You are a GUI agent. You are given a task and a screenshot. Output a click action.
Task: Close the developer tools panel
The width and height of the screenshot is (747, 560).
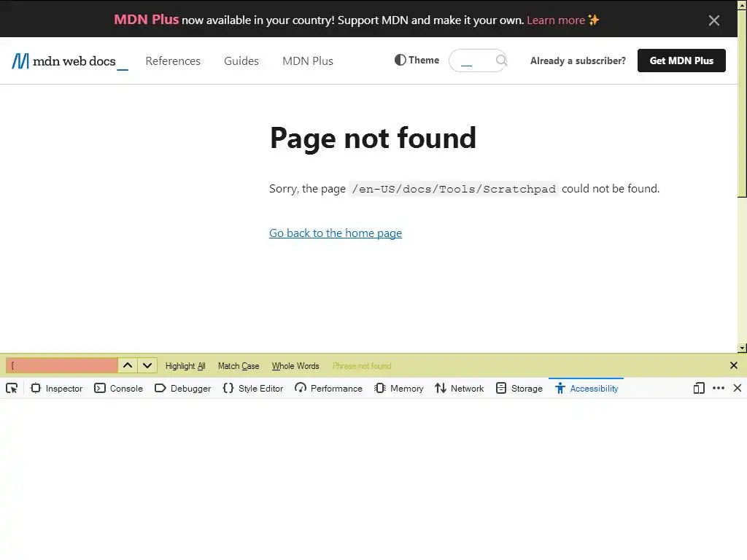(738, 388)
